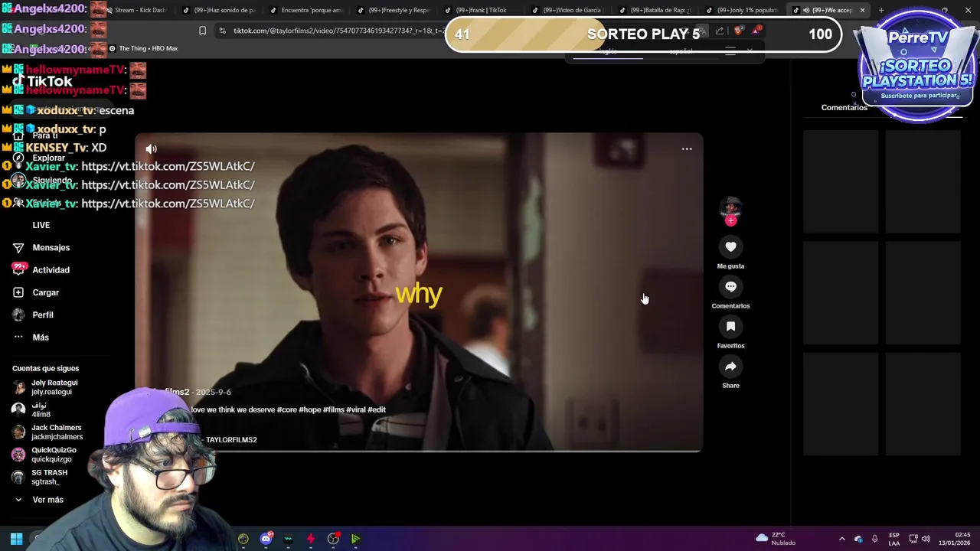Click the bookmark icon left of the URL
The image size is (980, 551).
[x=202, y=31]
